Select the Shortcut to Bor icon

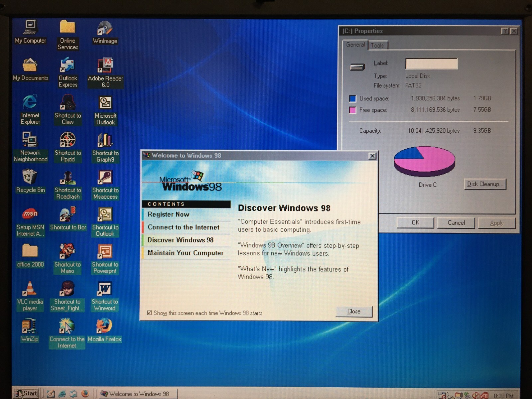pos(68,218)
